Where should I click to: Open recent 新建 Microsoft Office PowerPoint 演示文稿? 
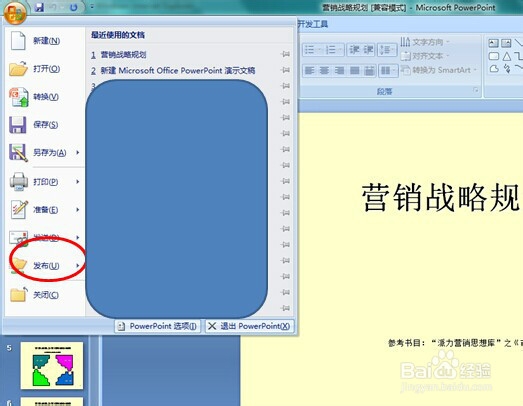tap(178, 70)
